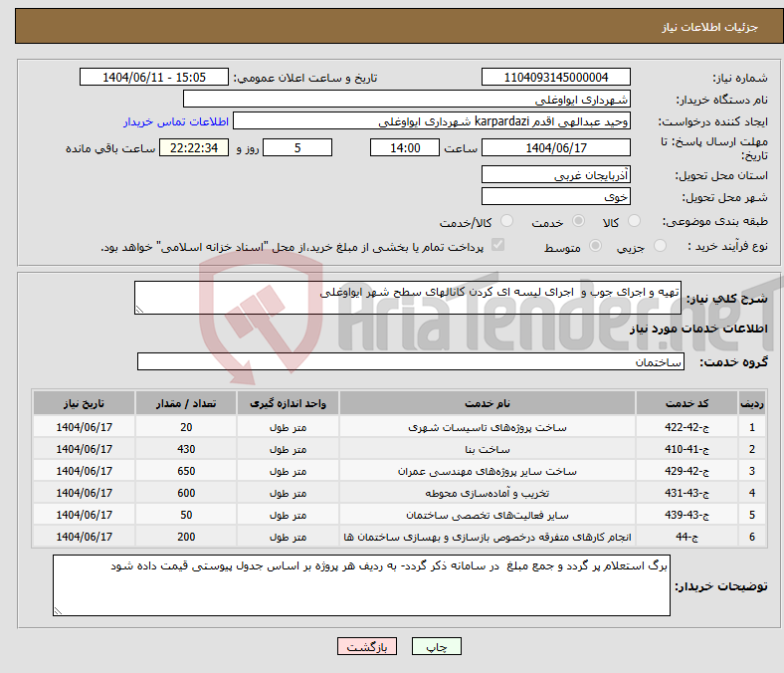Click quantity value 430 in row 2

tap(186, 449)
